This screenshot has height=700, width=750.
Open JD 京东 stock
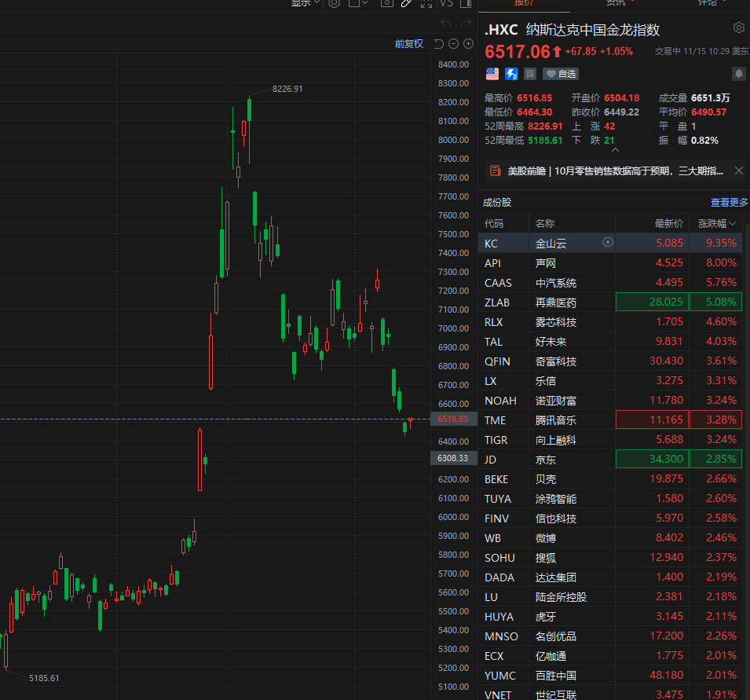(x=610, y=459)
